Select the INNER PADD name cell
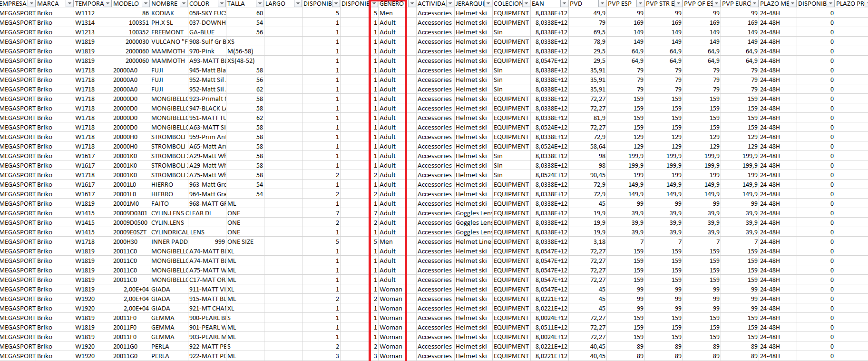Screen dimensions: 868x361 (169, 242)
